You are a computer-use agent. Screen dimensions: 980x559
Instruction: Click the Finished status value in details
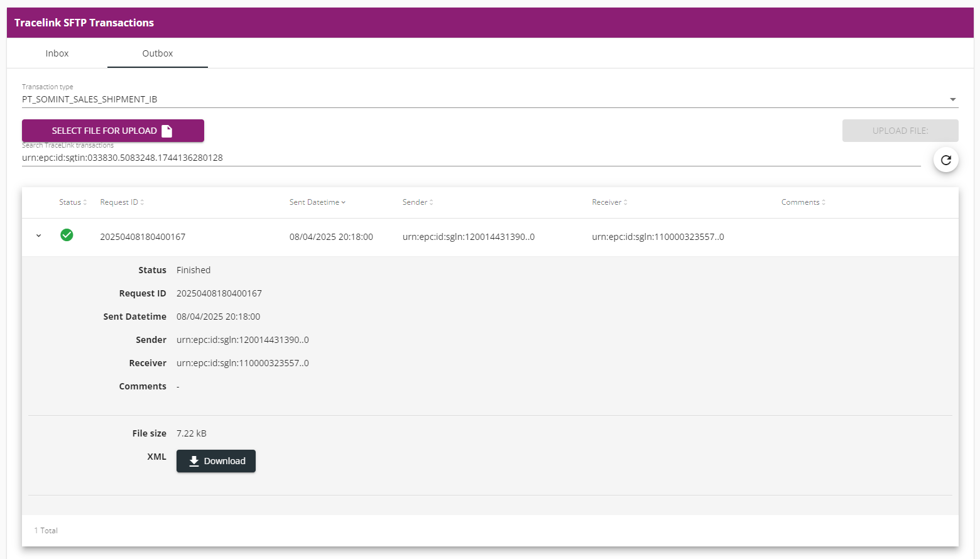pos(193,270)
